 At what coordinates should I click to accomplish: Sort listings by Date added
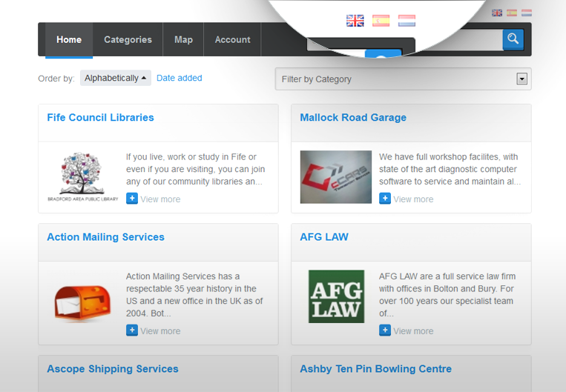pos(179,78)
